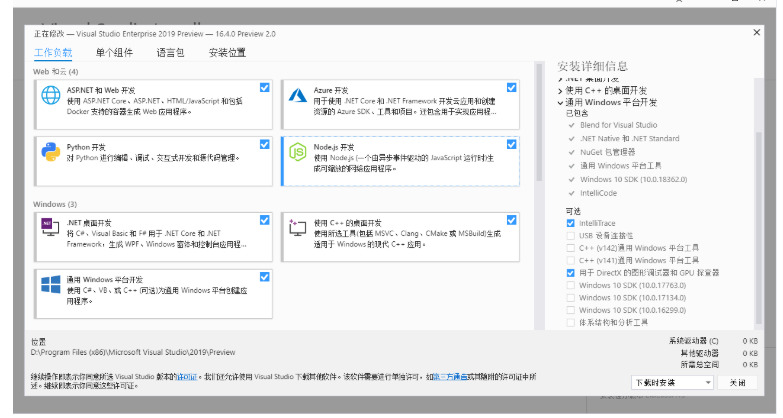Select NuGet 包管理器 included item
This screenshot has height=418, width=783.
(x=607, y=152)
